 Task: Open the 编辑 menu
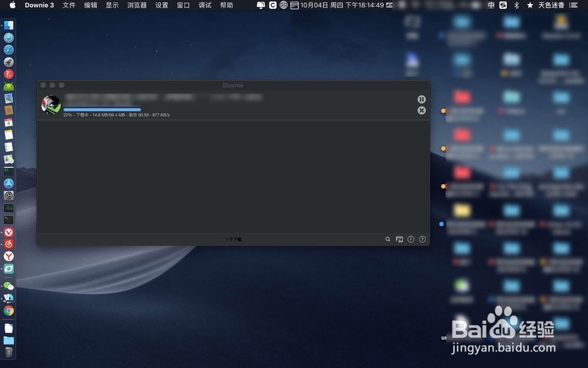coord(91,5)
